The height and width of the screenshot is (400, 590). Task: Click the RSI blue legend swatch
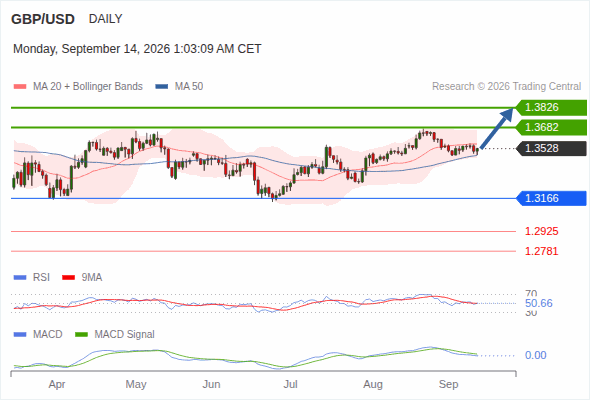click(x=20, y=278)
